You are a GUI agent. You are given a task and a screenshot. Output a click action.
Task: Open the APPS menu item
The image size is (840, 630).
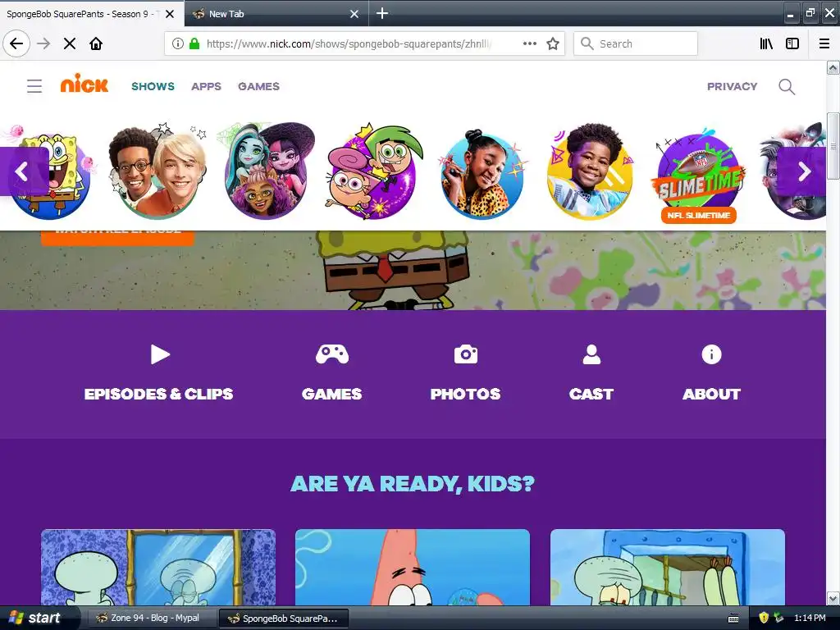point(206,86)
